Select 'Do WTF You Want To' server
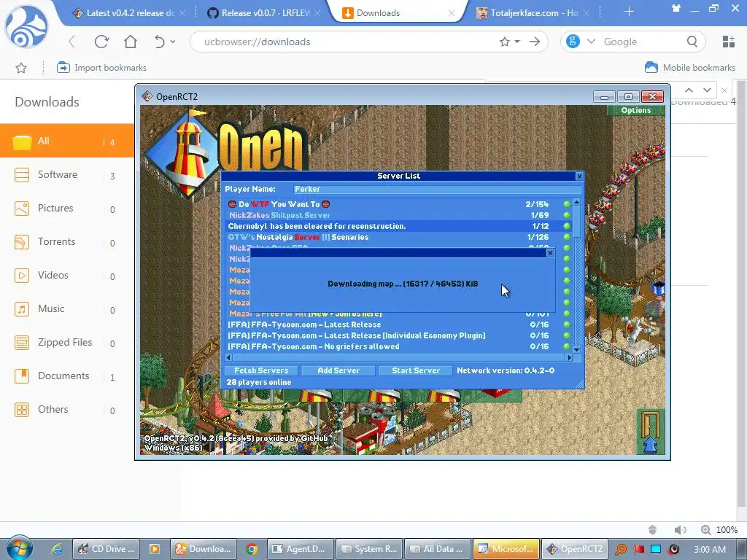747x560 pixels. 399,204
